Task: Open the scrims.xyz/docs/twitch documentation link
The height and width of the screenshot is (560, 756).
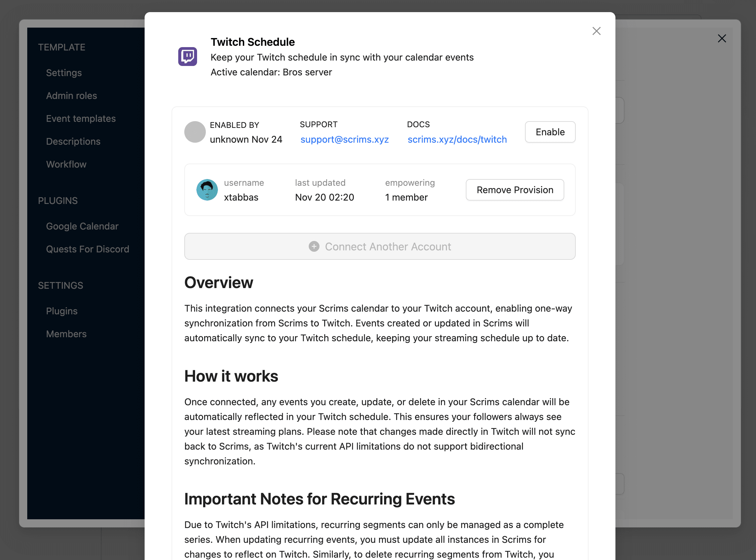Action: [x=457, y=139]
